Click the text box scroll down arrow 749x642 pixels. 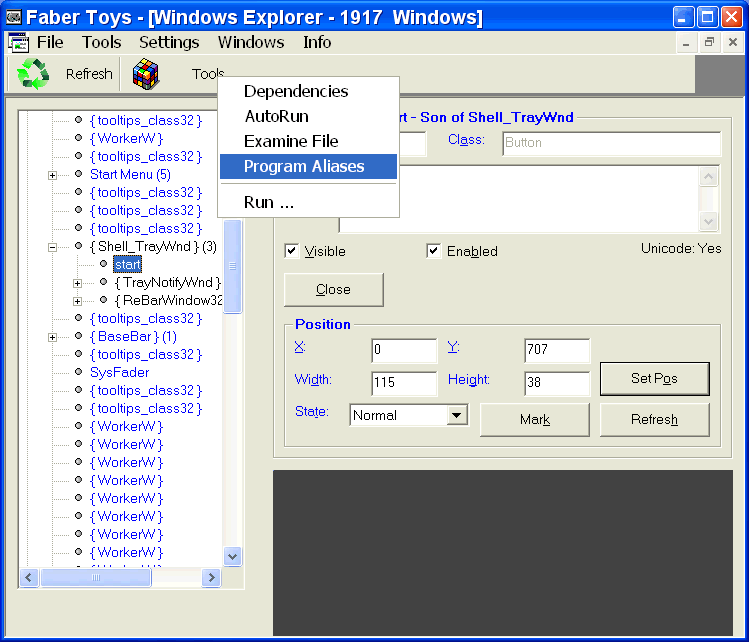coord(708,221)
